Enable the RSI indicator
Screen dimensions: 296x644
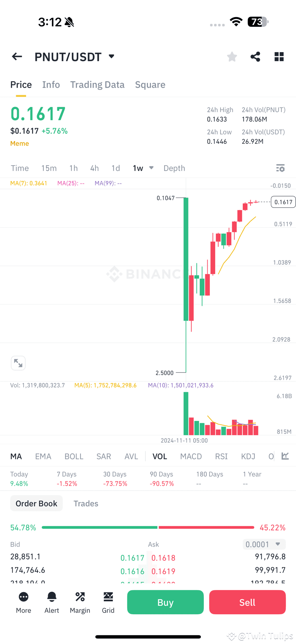tap(221, 456)
